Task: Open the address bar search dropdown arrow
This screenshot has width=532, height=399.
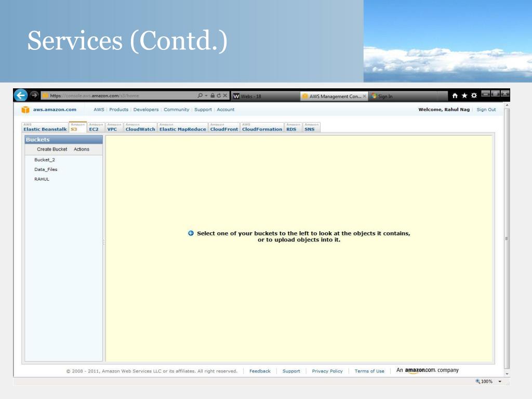Action: point(206,96)
